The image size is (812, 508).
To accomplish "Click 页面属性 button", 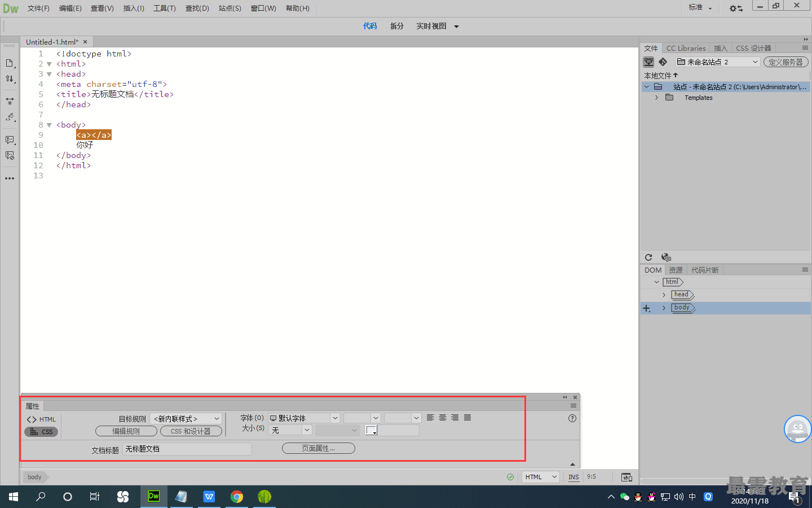I will 319,448.
